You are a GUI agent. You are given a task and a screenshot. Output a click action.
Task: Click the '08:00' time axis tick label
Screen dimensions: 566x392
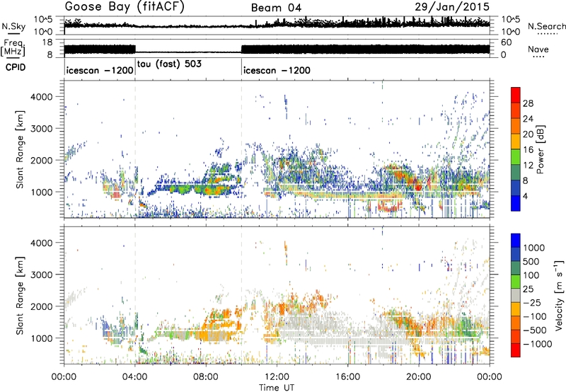(x=206, y=377)
